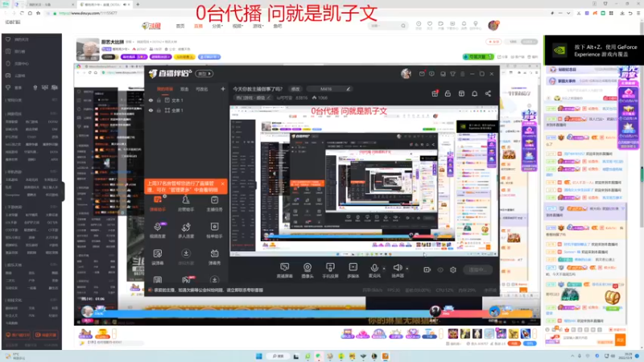Open the 读弹幕 tool
Screen dimensions: 644x362
pos(158,257)
